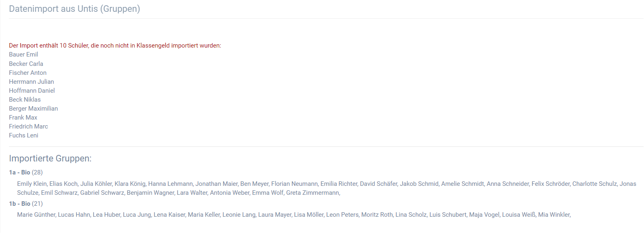Click the Friedrich Marc entry
The image size is (644, 233).
pos(28,126)
